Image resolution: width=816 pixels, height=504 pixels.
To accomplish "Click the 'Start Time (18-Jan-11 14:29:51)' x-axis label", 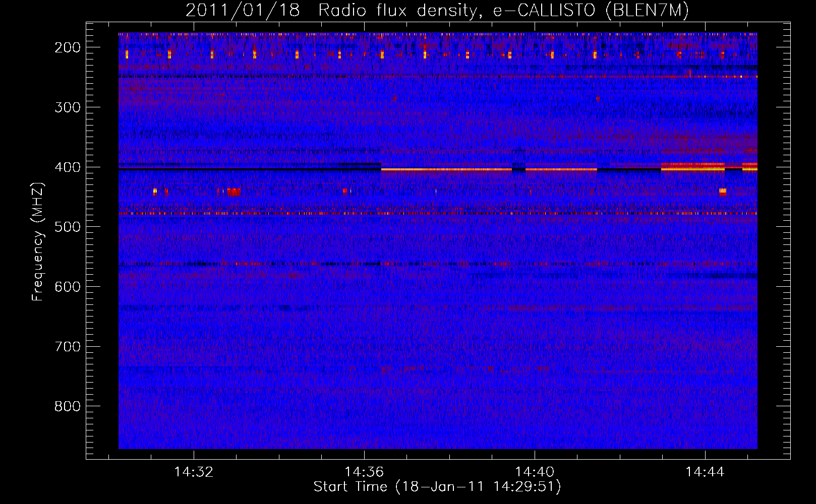I will [437, 487].
